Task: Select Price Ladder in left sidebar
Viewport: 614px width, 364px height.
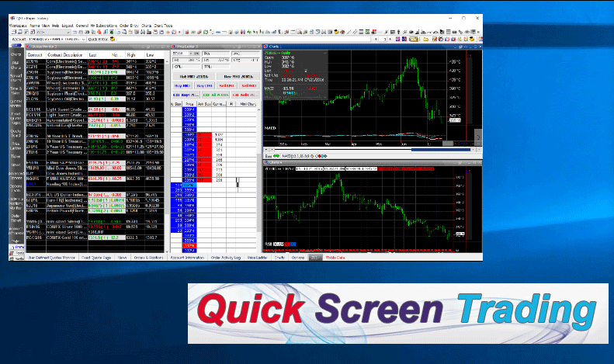Action: (16, 146)
